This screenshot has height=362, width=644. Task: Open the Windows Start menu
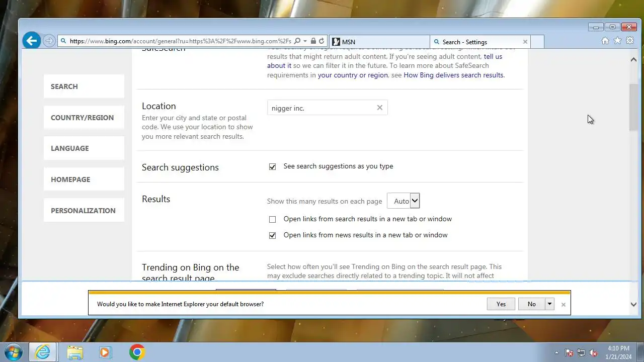pos(13,352)
